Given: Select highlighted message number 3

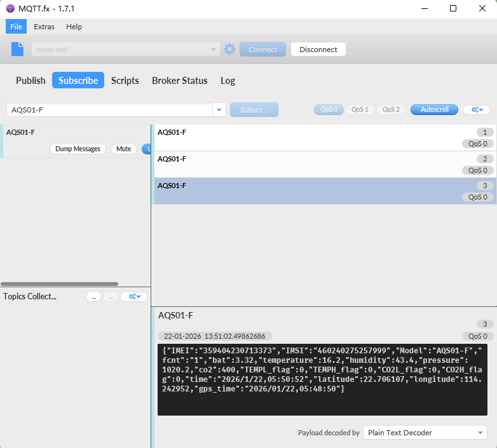Looking at the screenshot, I should 324,191.
